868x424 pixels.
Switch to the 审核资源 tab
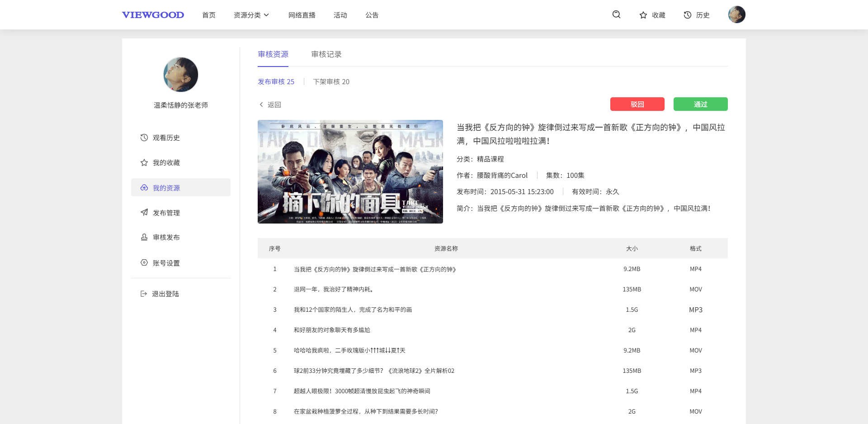click(273, 54)
